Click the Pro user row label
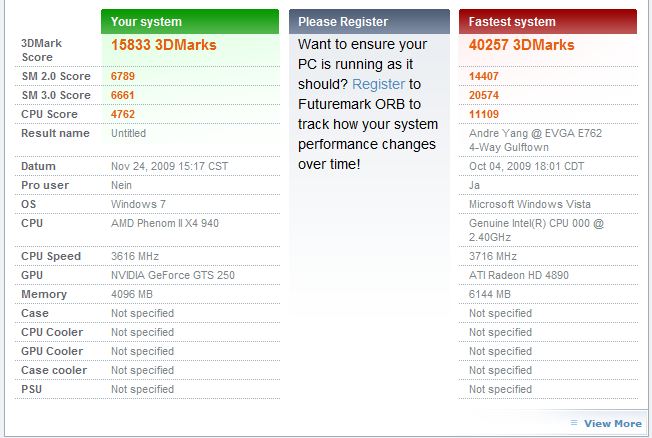 click(43, 185)
